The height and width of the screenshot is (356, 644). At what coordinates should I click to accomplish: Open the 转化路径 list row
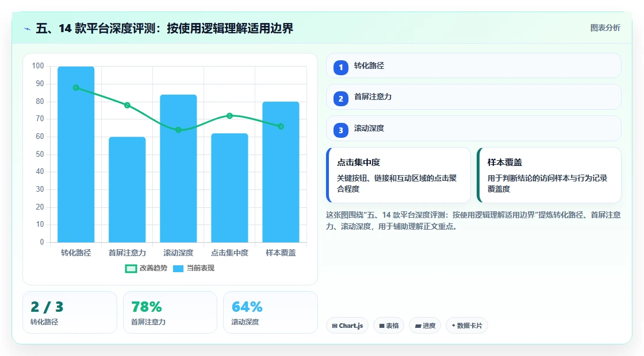(x=474, y=65)
